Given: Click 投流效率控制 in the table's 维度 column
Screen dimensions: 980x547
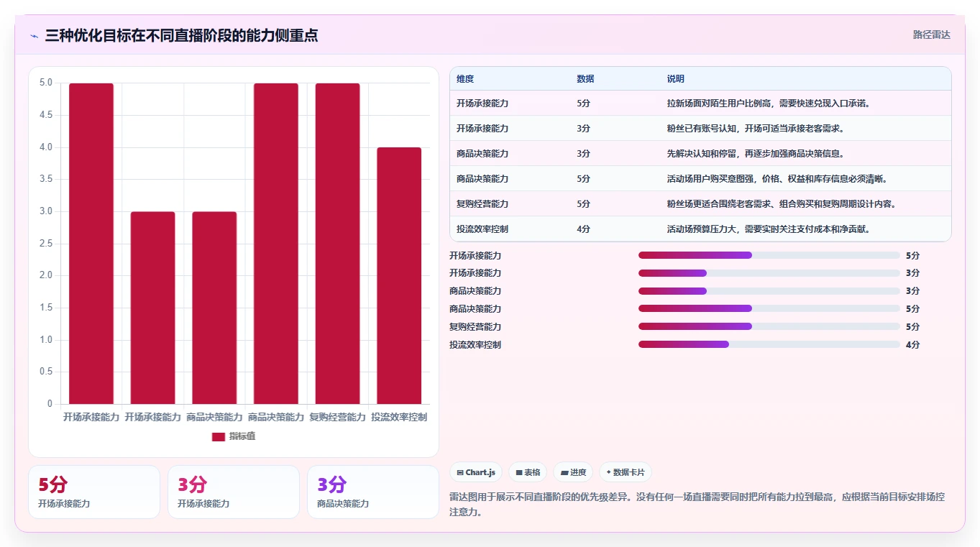Looking at the screenshot, I should (482, 229).
